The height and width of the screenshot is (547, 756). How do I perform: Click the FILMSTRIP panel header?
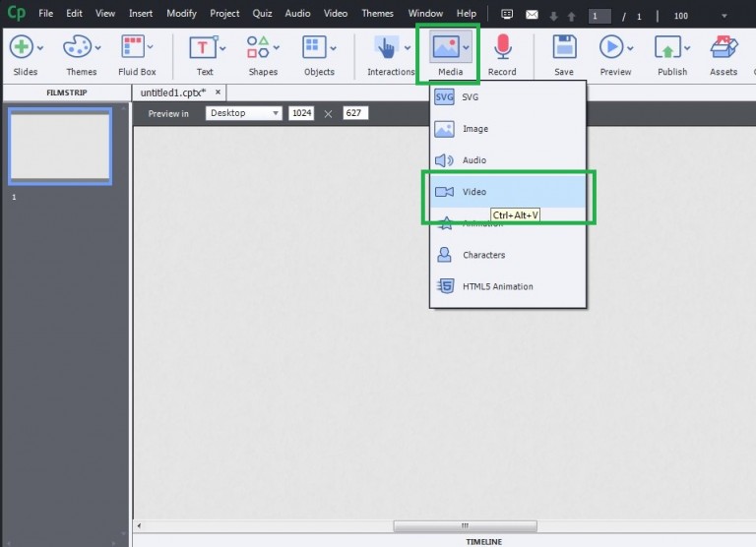pos(67,92)
